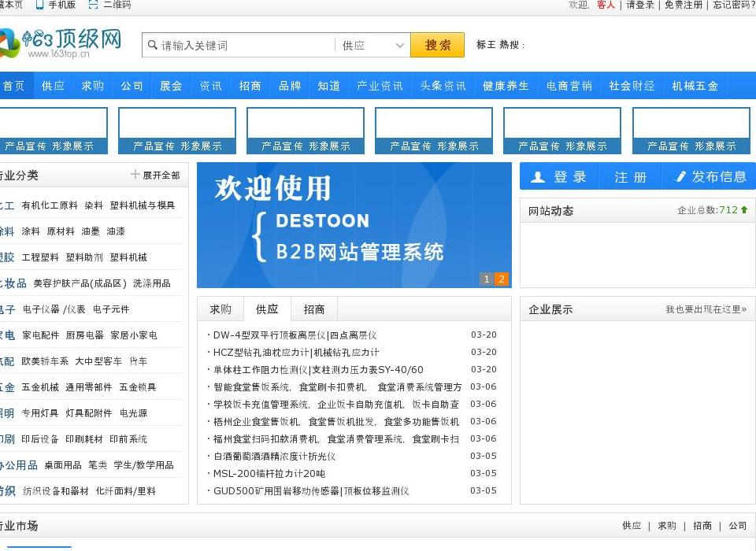Open 健康养生 in the navigation bar
The width and height of the screenshot is (756, 551).
click(x=506, y=86)
